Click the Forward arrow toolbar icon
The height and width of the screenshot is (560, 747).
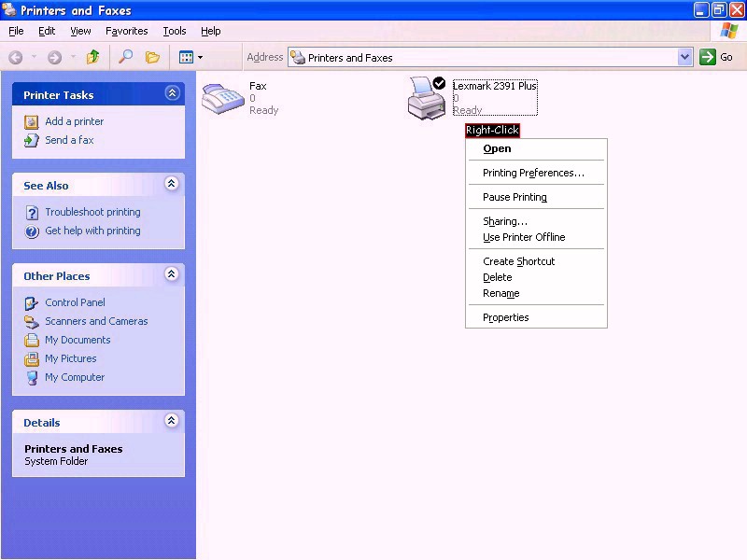coord(54,58)
